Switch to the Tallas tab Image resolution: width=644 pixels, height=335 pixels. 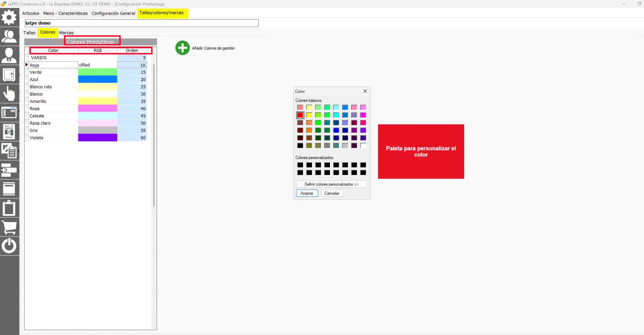(x=29, y=33)
